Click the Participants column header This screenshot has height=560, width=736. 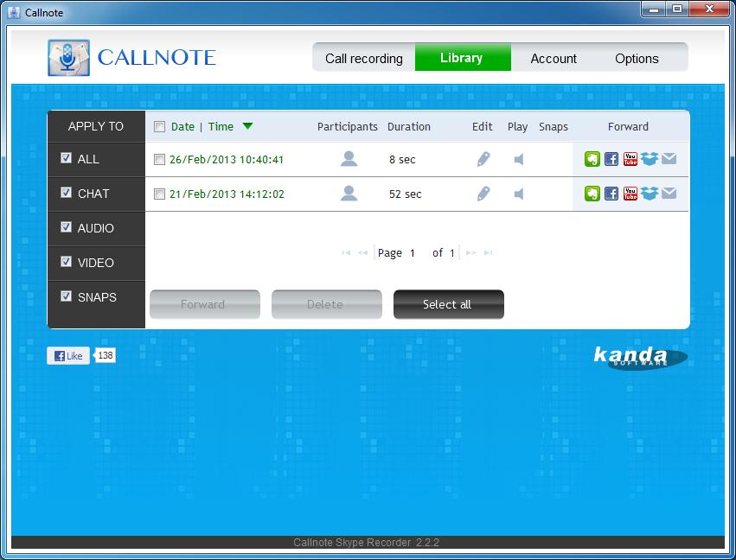point(348,127)
